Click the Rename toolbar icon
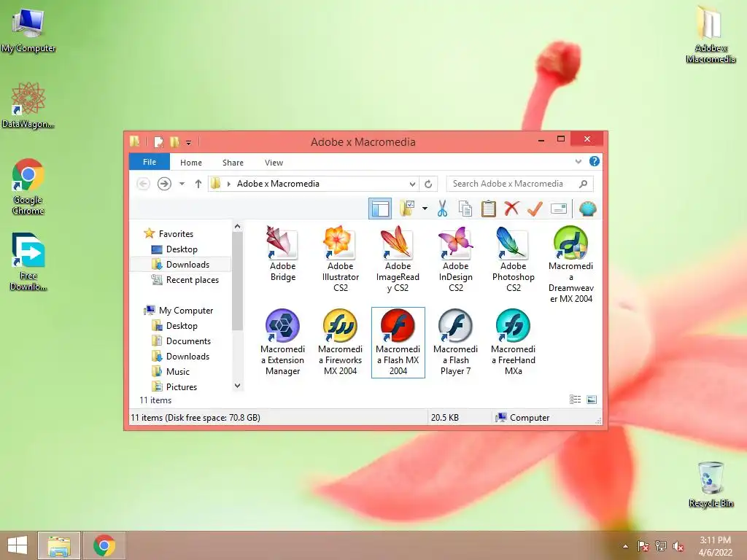This screenshot has width=747, height=560. click(x=558, y=209)
